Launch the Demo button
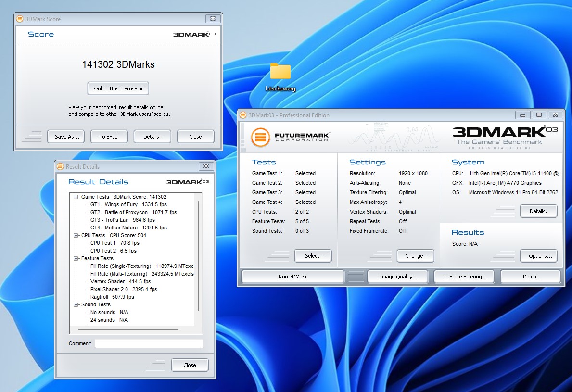 (x=531, y=277)
